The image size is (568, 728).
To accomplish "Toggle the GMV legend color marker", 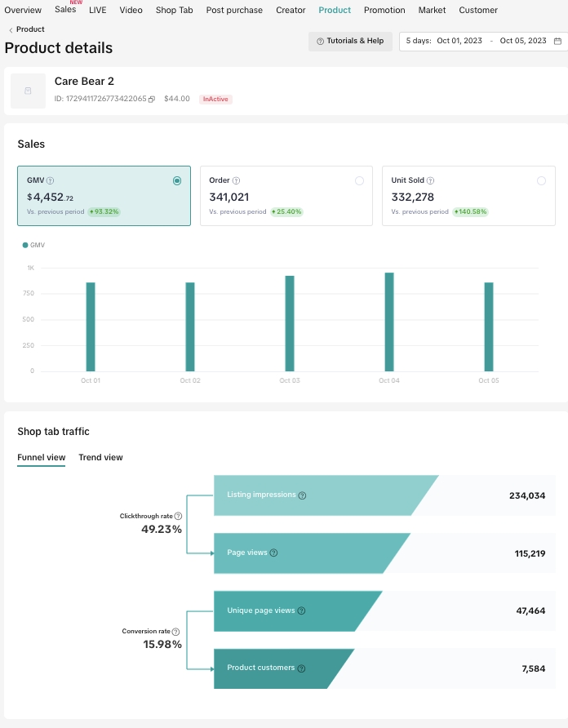I will point(24,245).
